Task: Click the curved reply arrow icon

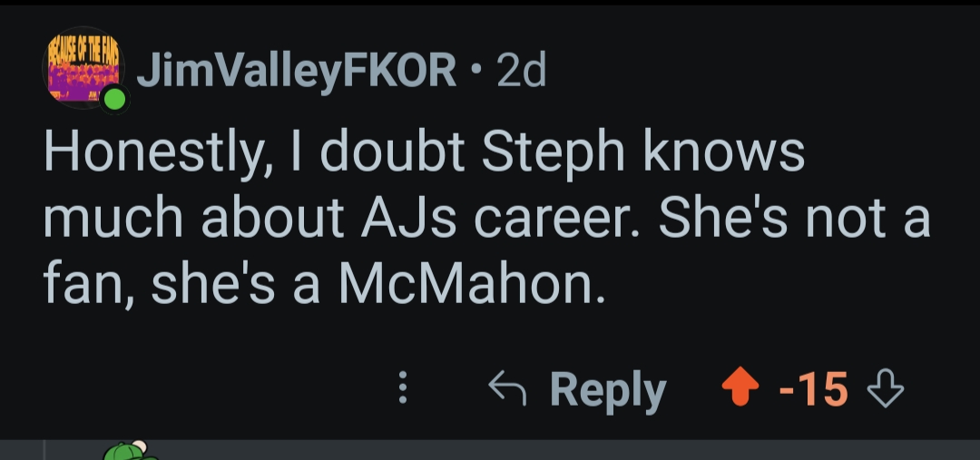Action: (x=506, y=390)
